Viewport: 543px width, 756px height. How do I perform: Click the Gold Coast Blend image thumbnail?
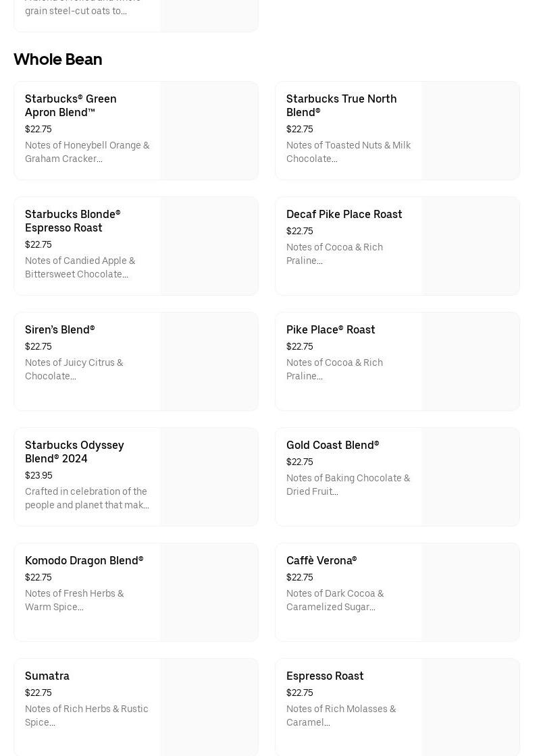click(470, 477)
